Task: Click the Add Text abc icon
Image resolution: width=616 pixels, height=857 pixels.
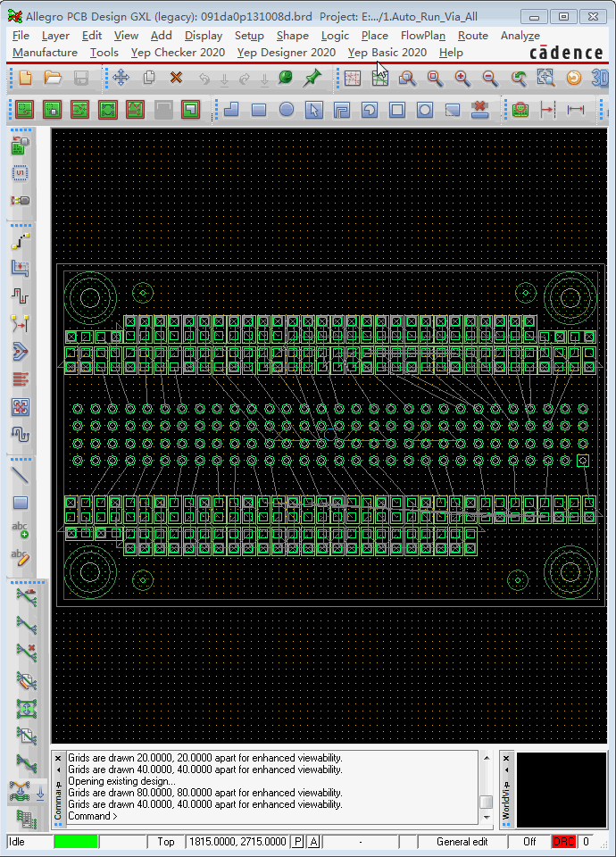Action: coord(20,529)
